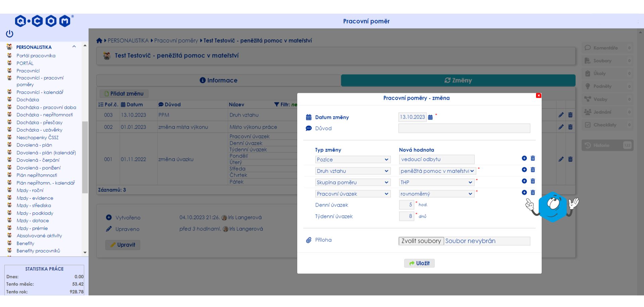Click the Denní úvazek hours field

407,205
